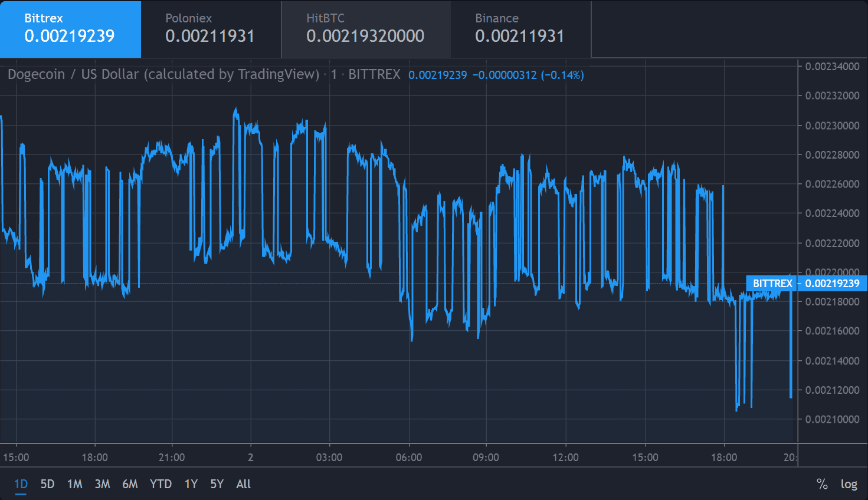Image resolution: width=868 pixels, height=500 pixels.
Task: Click the Dogecoin / US Dollar chart title
Action: 163,74
